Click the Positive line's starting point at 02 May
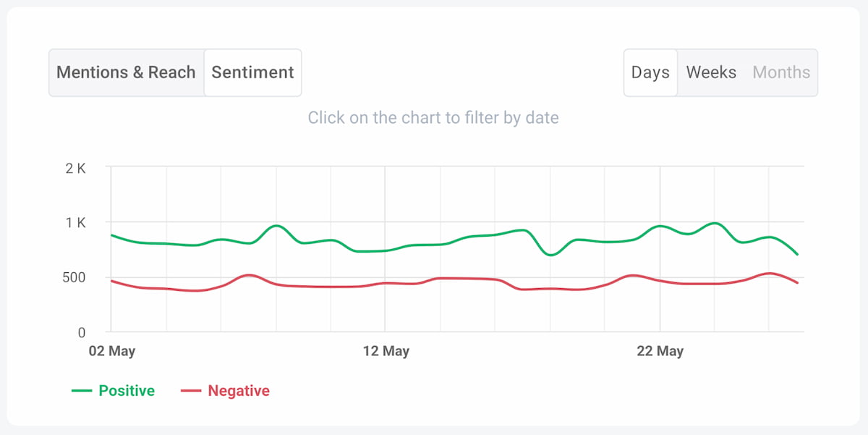Image resolution: width=868 pixels, height=435 pixels. pos(111,235)
